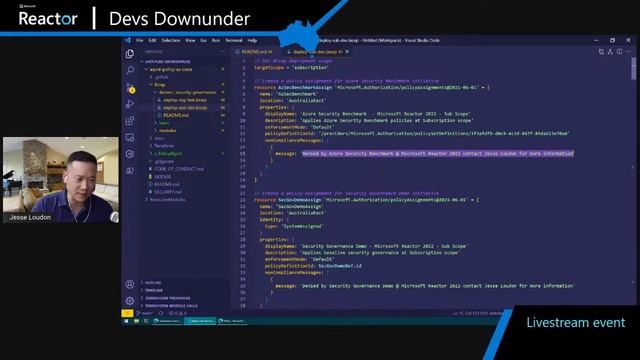Click the targetScope 'subscription' text on line 2
The image size is (640, 360).
click(x=291, y=67)
